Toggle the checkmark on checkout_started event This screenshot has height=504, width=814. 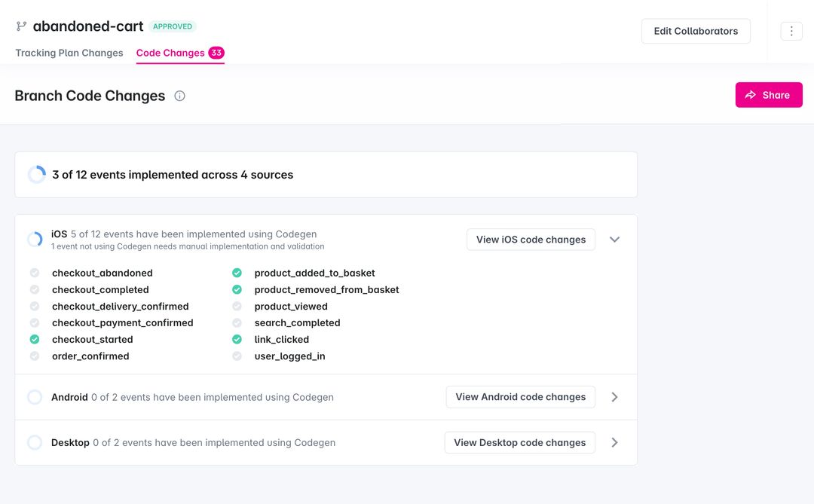[34, 339]
